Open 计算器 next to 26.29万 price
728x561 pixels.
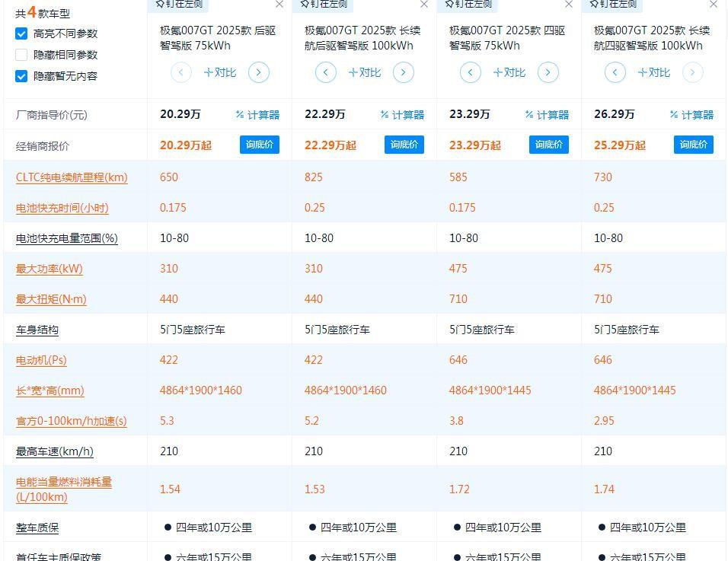(691, 115)
